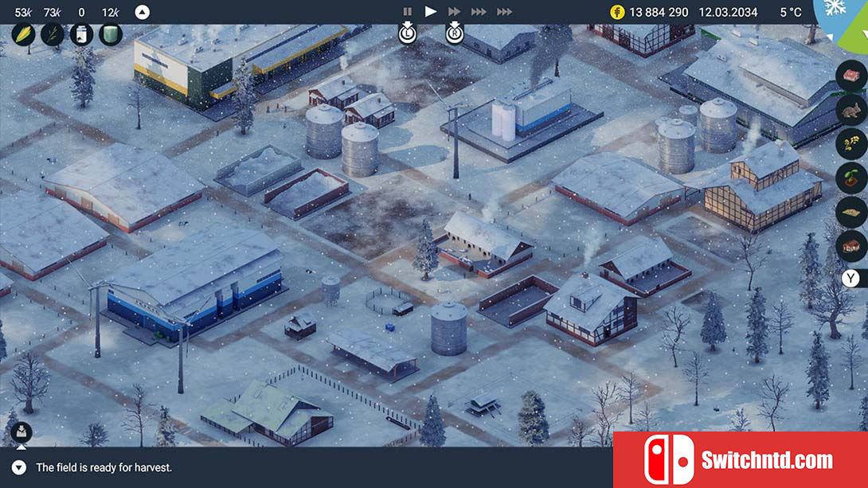Set game speed to normal play

431,11
